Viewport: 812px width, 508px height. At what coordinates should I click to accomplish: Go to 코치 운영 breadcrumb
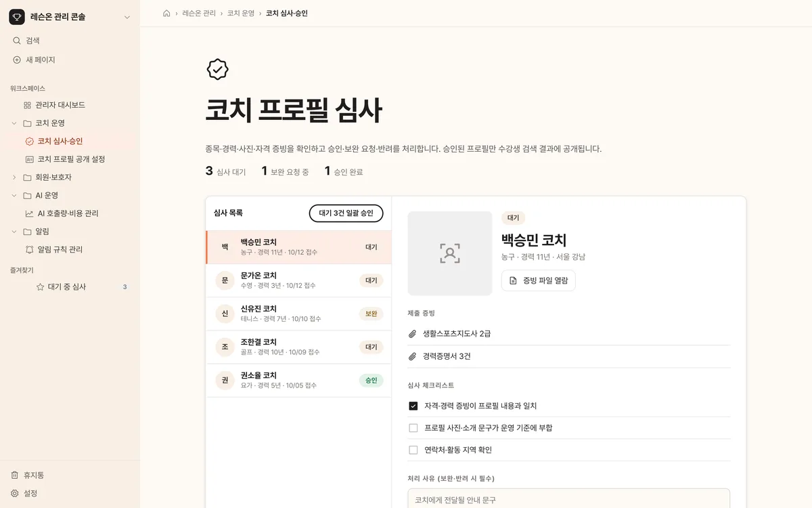[240, 13]
